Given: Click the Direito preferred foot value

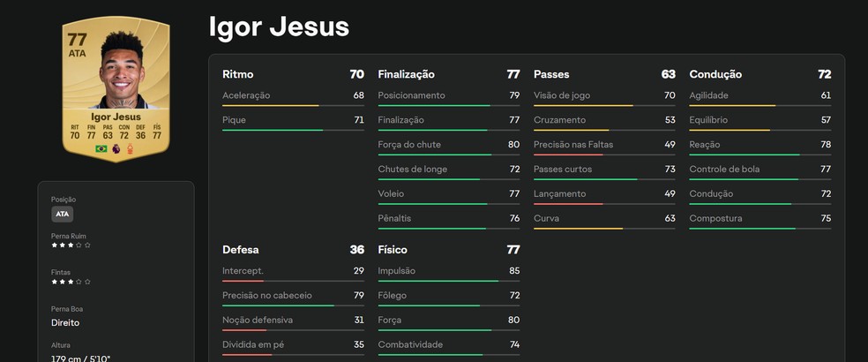Looking at the screenshot, I should [67, 325].
